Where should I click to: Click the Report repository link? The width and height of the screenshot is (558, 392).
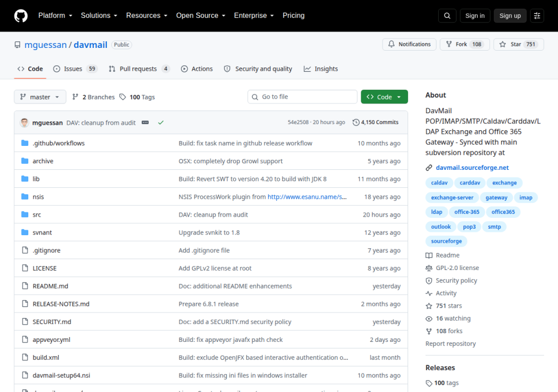pos(451,344)
